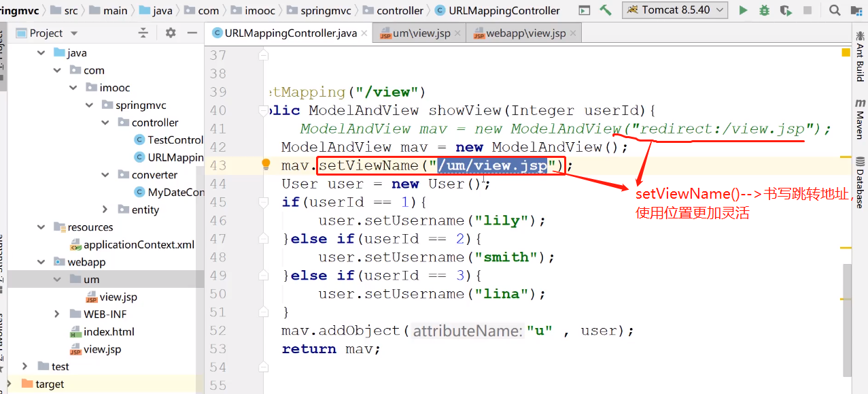Image resolution: width=868 pixels, height=394 pixels.
Task: Collapse the converter package node
Action: [105, 175]
